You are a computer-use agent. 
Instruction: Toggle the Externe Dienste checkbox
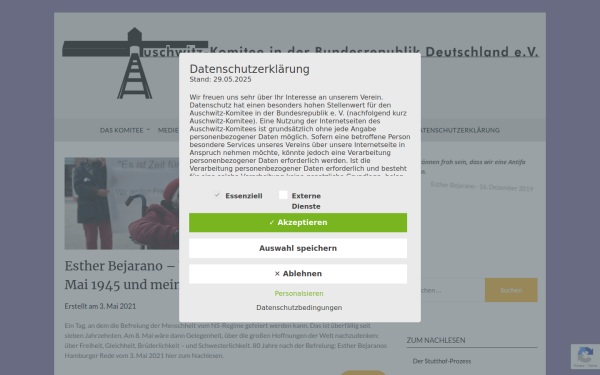point(283,195)
